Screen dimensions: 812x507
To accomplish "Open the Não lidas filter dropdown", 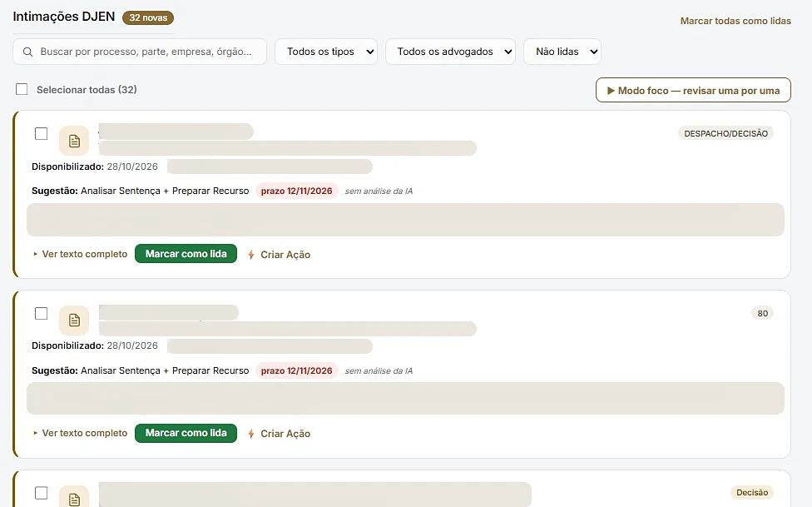I will [562, 52].
